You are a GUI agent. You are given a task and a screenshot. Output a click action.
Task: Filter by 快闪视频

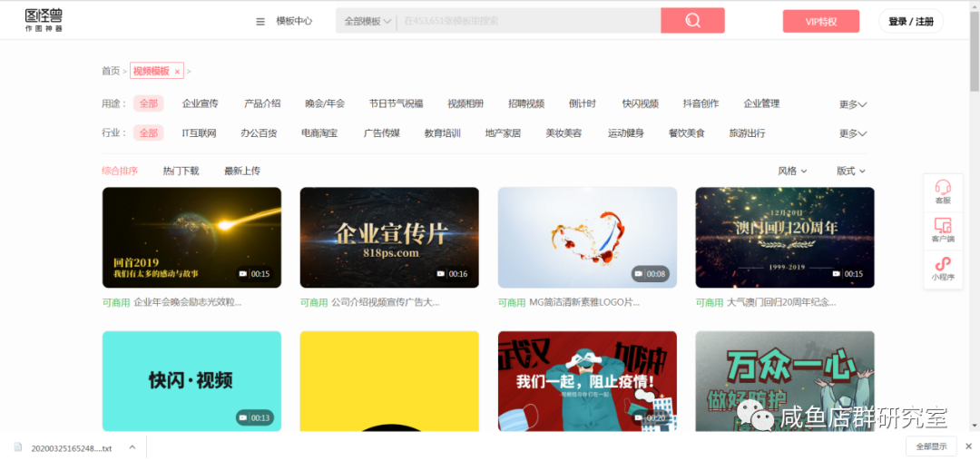[x=641, y=103]
